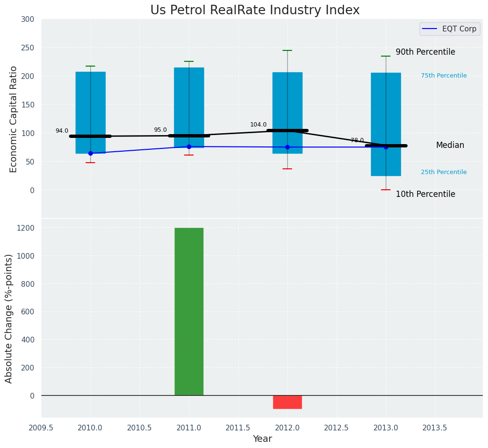Click the green bar at 2011
This screenshot has height=448, width=488.
[x=189, y=312]
